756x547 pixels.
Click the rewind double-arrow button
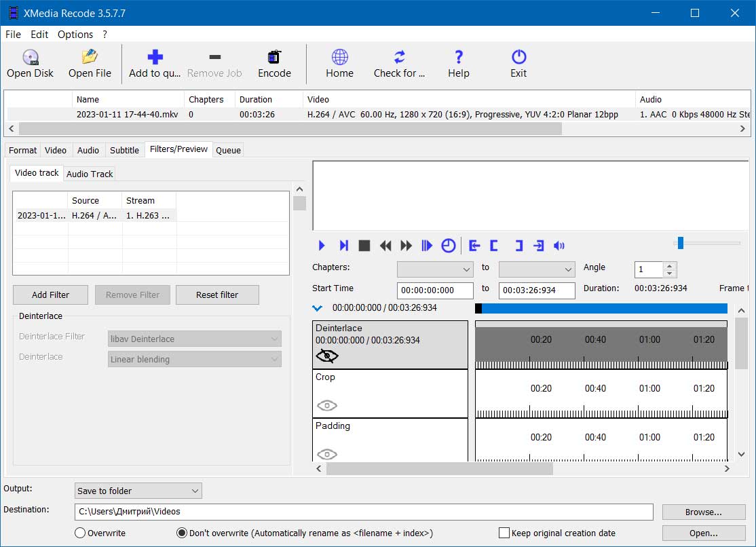click(385, 246)
